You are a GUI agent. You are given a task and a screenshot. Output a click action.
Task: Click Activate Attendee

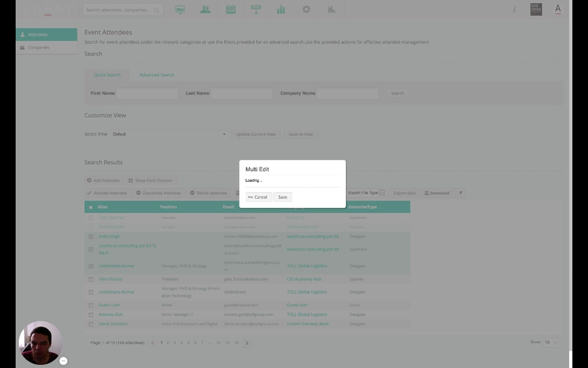pos(108,193)
